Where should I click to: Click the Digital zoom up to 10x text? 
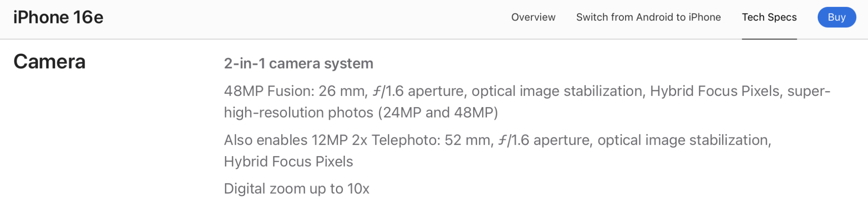[296, 189]
